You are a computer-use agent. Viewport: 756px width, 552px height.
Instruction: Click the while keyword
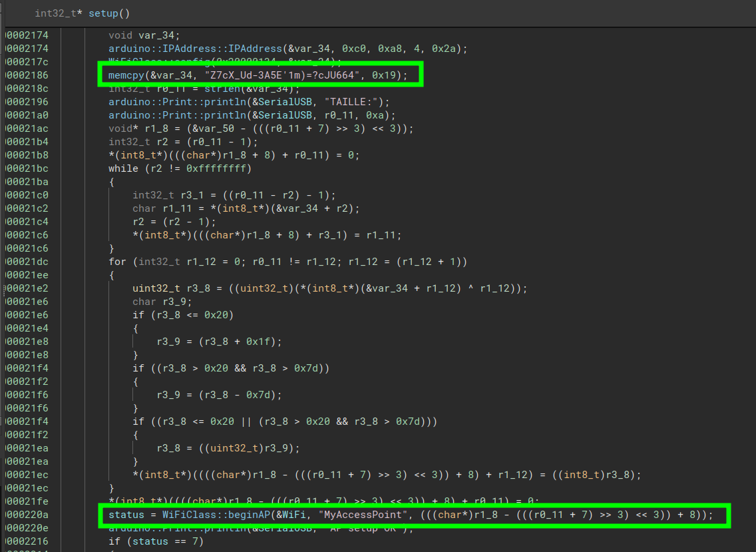click(x=123, y=168)
